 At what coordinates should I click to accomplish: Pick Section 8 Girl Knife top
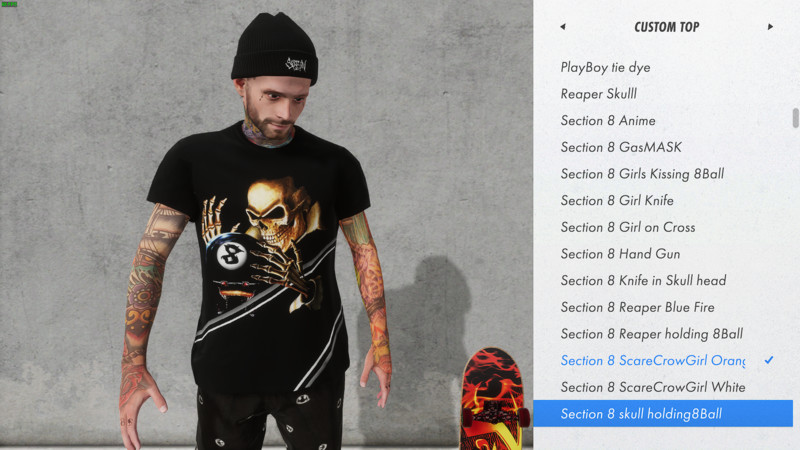coord(617,201)
